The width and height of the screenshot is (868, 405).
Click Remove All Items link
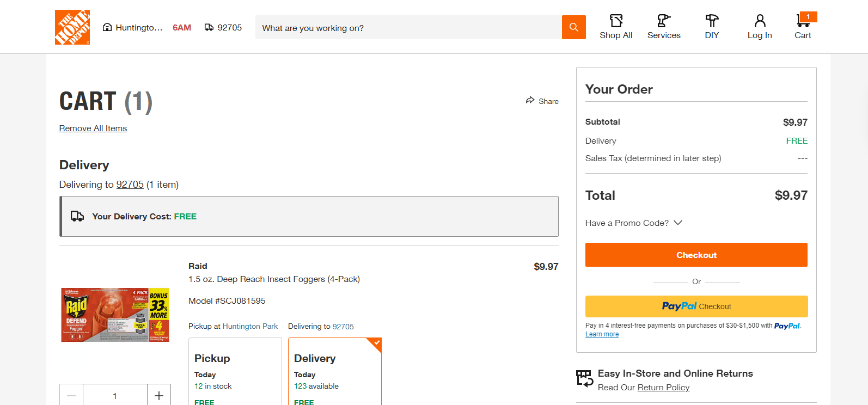pyautogui.click(x=93, y=128)
